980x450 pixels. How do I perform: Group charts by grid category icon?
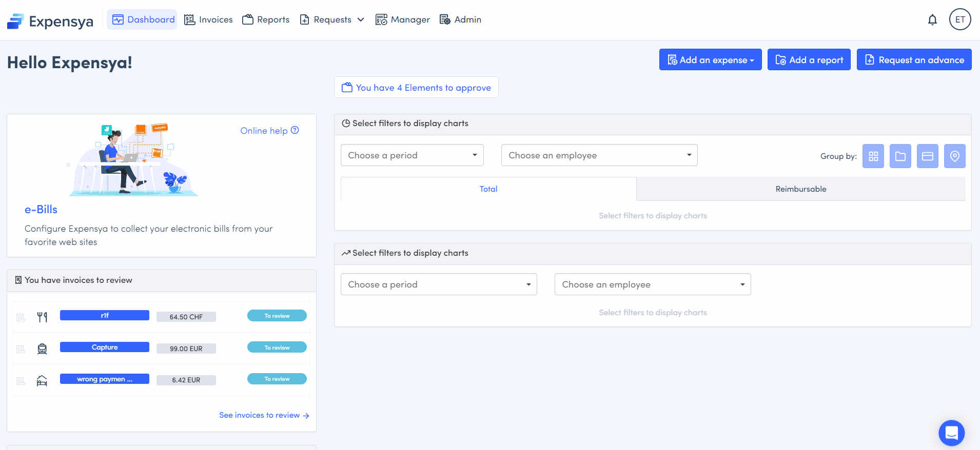point(873,156)
